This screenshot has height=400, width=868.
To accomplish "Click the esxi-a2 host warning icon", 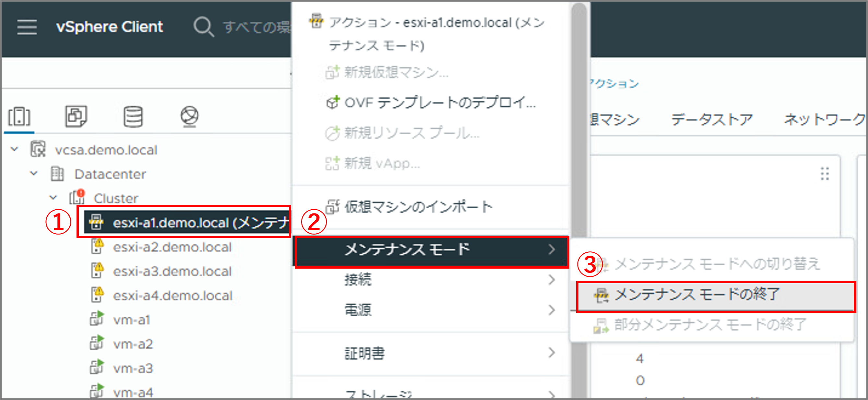I will [x=97, y=246].
